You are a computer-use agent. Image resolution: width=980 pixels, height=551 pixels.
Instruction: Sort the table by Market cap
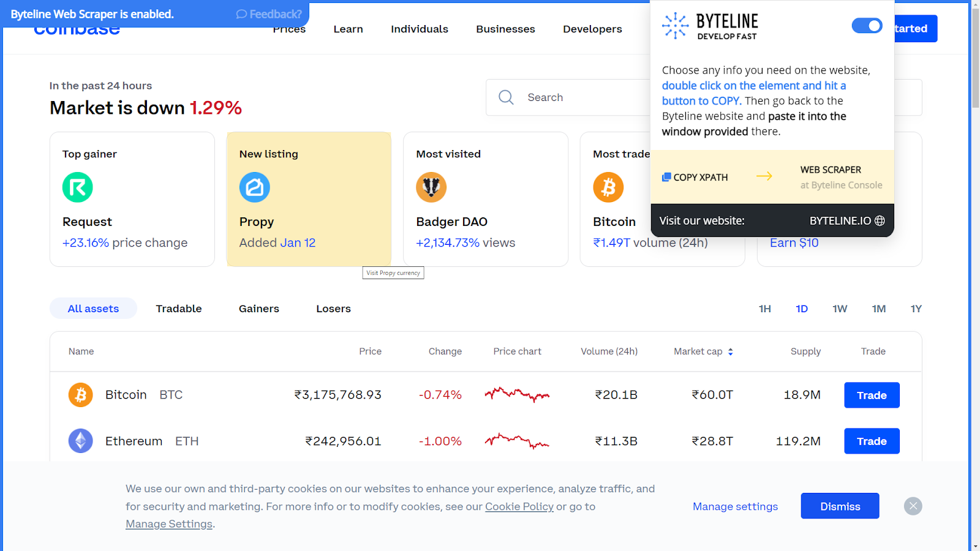[x=704, y=351]
